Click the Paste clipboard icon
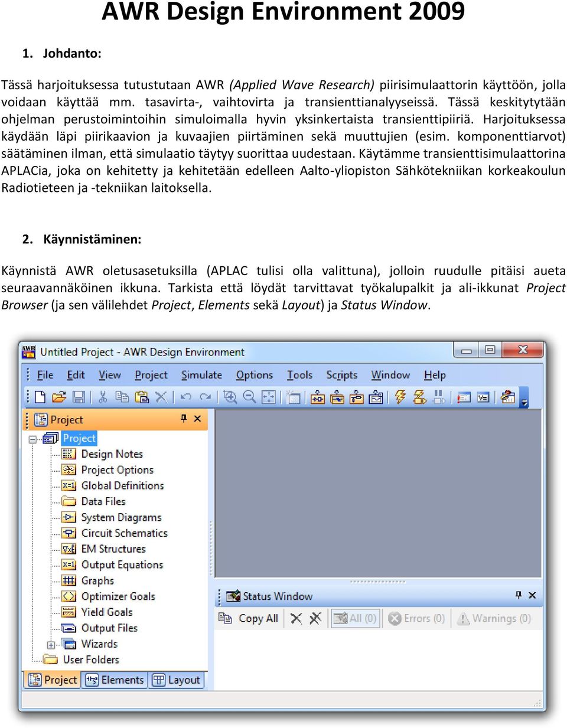This screenshot has width=567, height=728. 142,397
